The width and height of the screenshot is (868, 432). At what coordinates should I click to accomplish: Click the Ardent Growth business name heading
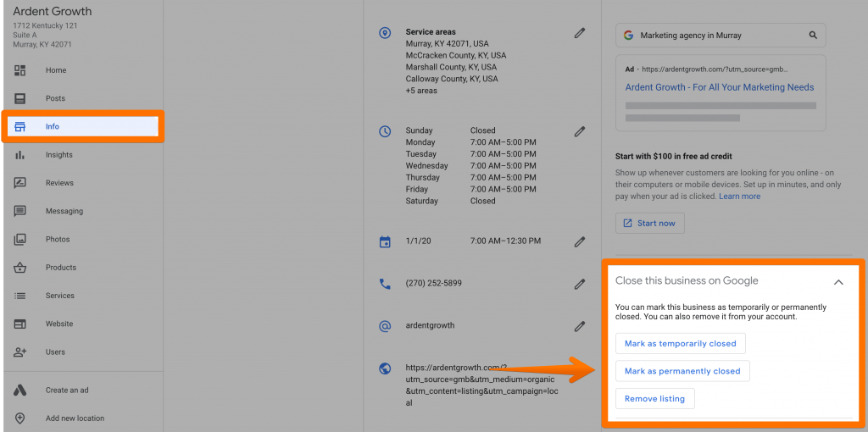pos(53,12)
